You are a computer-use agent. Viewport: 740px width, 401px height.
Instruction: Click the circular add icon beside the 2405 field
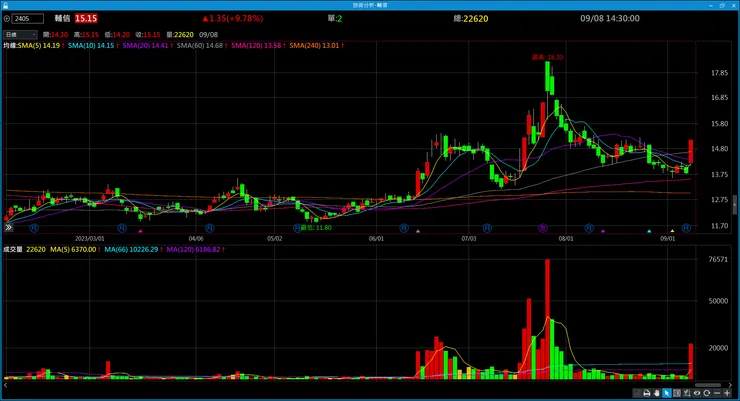pos(7,19)
